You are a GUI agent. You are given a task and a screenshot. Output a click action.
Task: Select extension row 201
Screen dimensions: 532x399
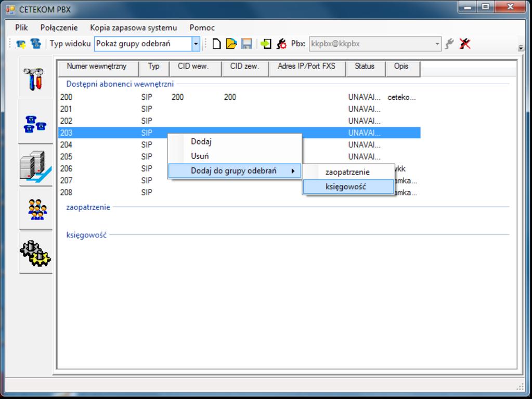pos(239,109)
